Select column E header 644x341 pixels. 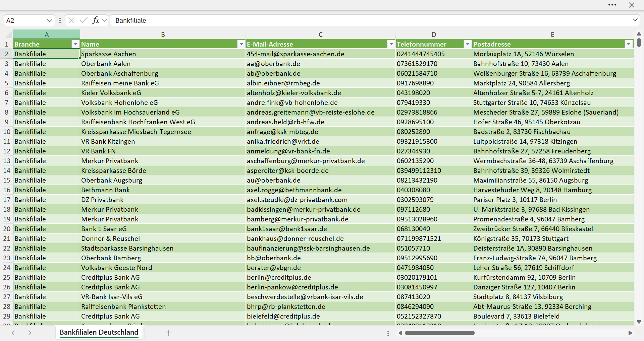pyautogui.click(x=552, y=34)
